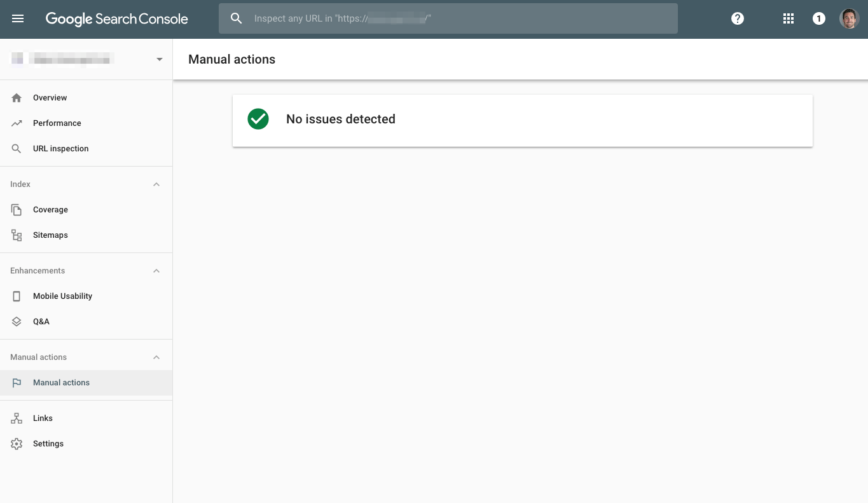Click the Mobile Usability phone icon
The width and height of the screenshot is (868, 503).
click(x=17, y=296)
